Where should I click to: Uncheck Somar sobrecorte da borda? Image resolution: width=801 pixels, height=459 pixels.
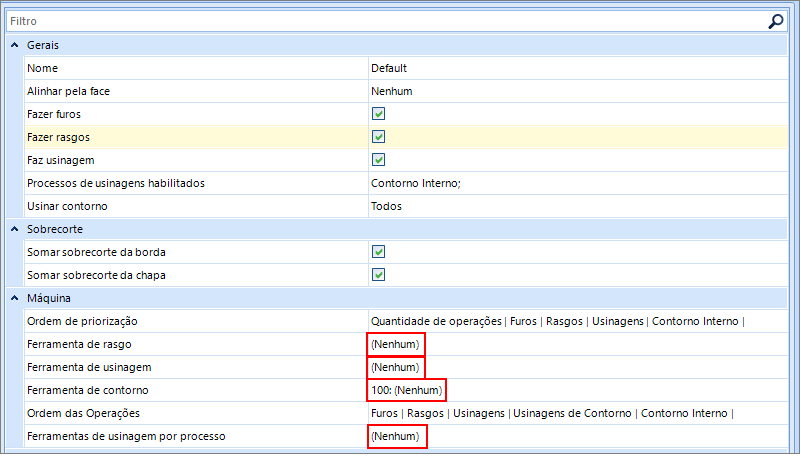pos(378,252)
